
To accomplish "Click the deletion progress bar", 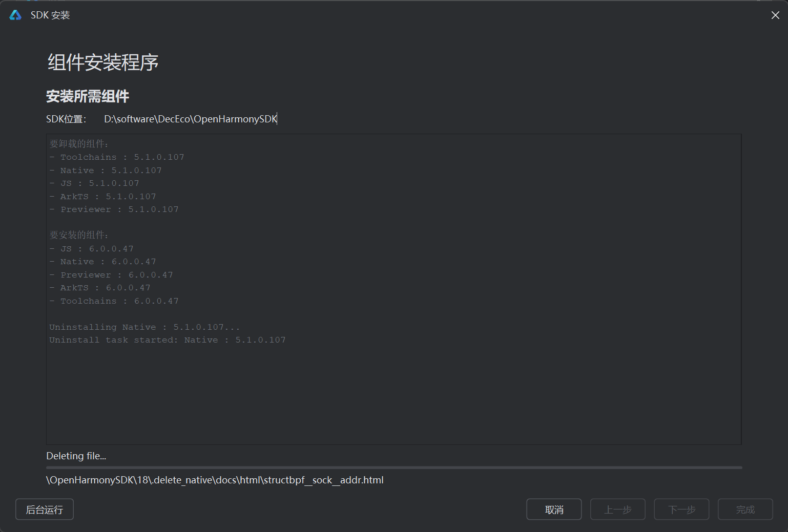I will tap(394, 467).
